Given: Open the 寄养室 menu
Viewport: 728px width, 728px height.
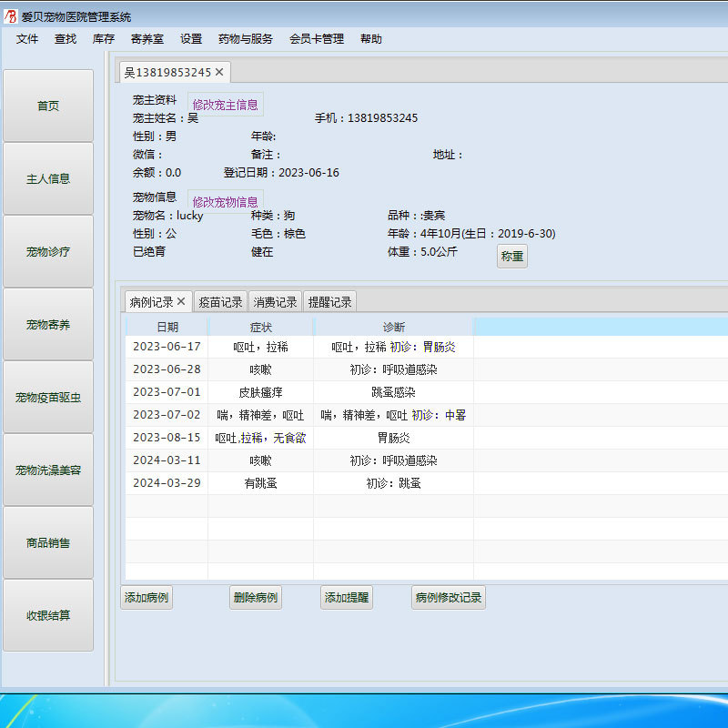Looking at the screenshot, I should point(147,39).
